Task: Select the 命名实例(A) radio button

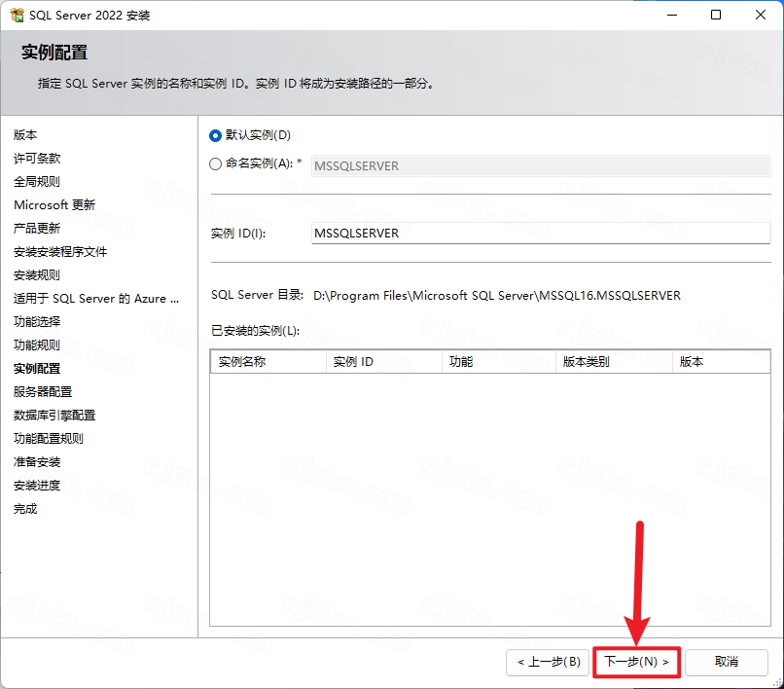Action: tap(216, 164)
